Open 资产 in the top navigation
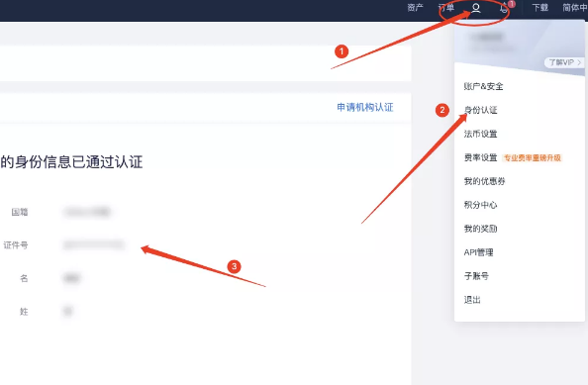 [x=415, y=8]
